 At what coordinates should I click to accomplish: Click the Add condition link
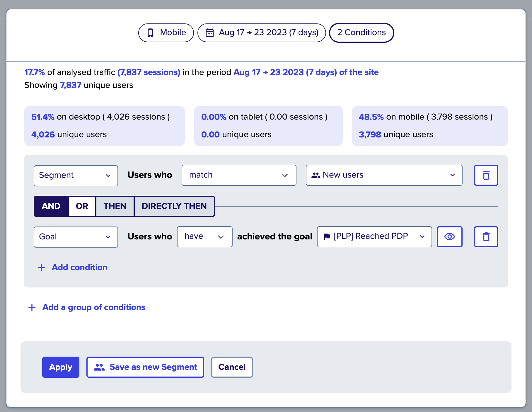[80, 268]
